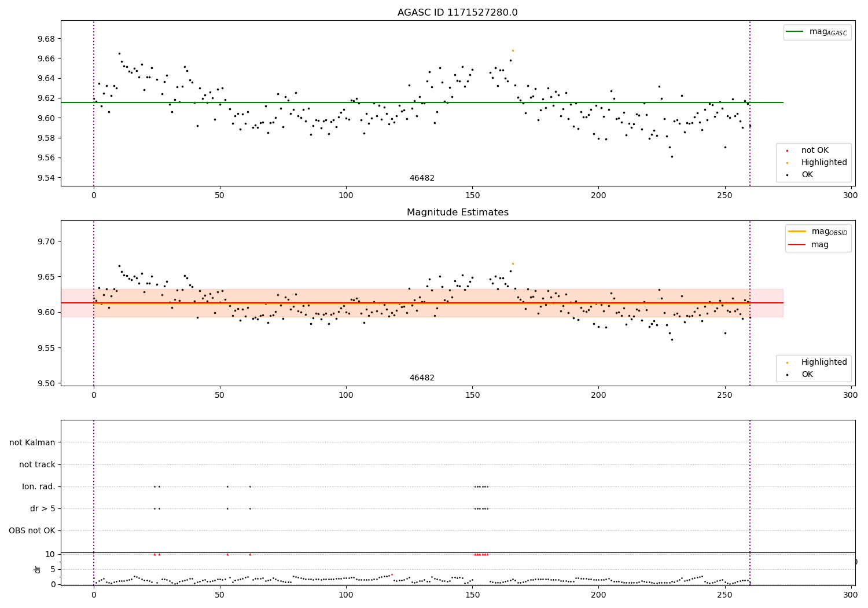Screen dimensions: 868x608
Task: Click the 100 x-tick under Magnitude Estimates plot
Action: pyautogui.click(x=346, y=395)
